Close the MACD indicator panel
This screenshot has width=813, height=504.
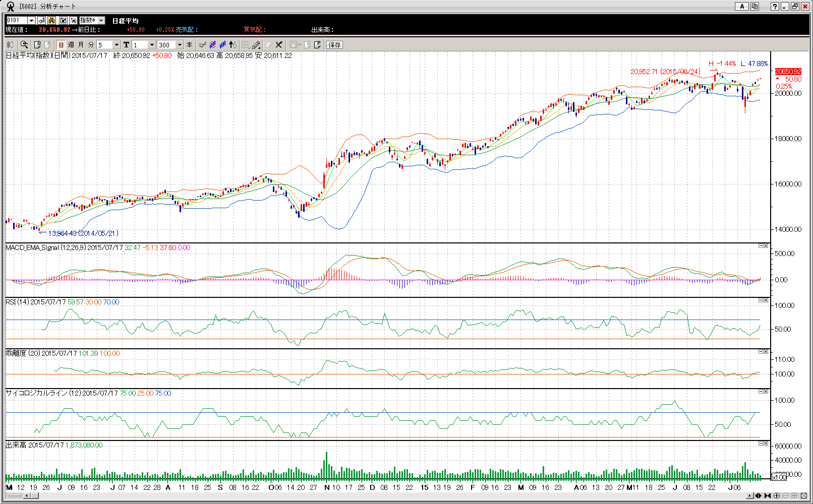[x=766, y=246]
